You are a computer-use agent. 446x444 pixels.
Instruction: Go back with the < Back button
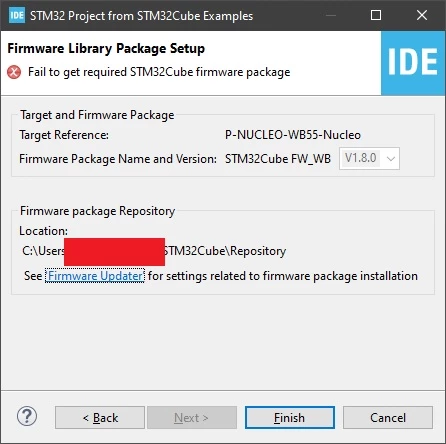pyautogui.click(x=100, y=418)
